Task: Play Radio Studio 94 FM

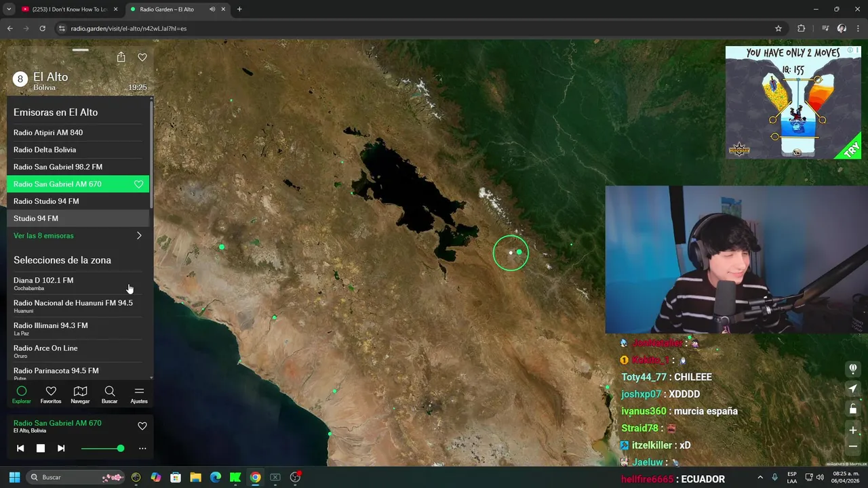Action: 78,201
